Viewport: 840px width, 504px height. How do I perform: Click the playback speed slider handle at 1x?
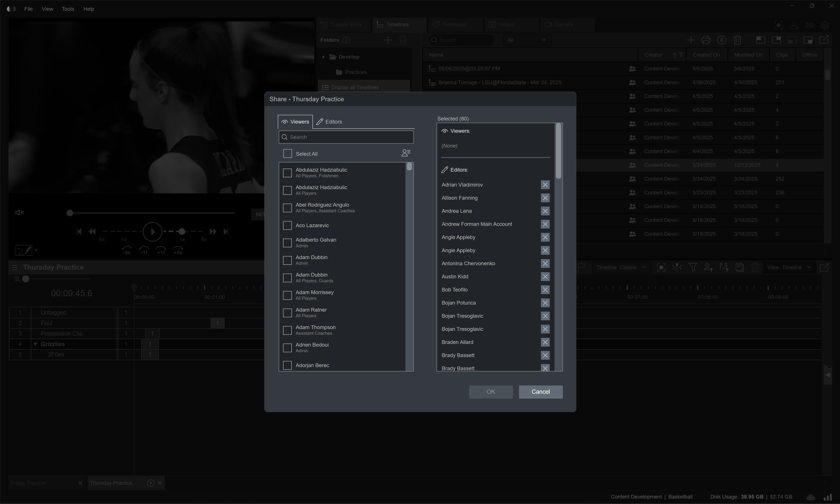tap(182, 232)
